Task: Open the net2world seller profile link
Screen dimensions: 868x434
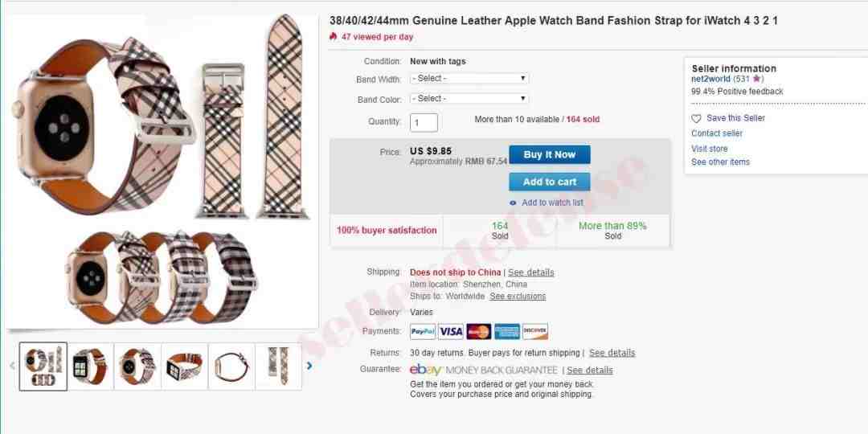Action: (x=710, y=79)
